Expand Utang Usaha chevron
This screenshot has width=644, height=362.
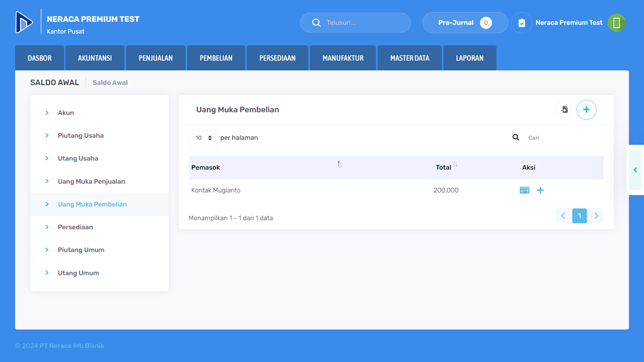[x=47, y=159]
